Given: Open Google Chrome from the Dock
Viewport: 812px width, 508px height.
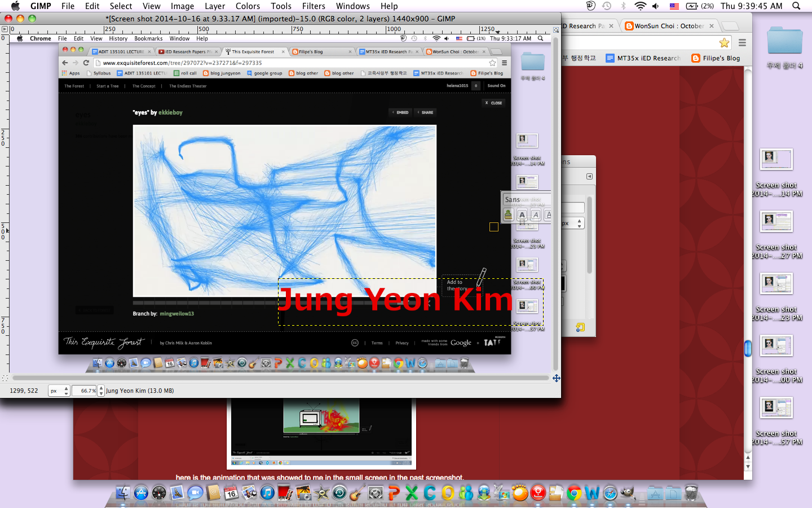Looking at the screenshot, I should click(x=574, y=493).
